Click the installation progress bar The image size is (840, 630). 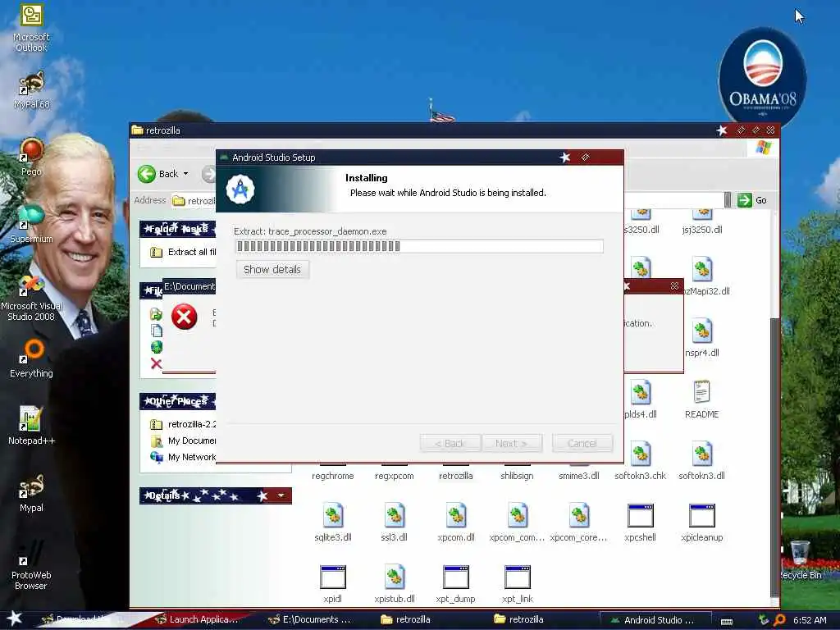(x=419, y=246)
